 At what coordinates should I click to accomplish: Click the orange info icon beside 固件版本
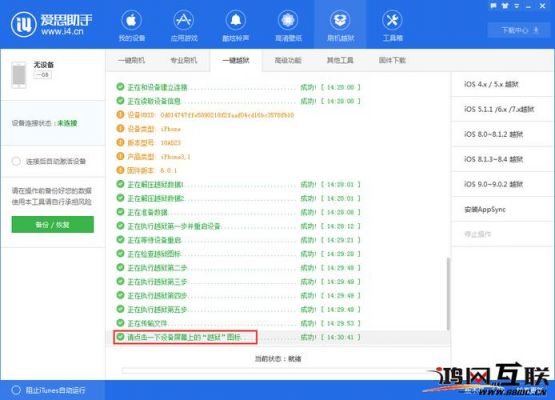(120, 170)
